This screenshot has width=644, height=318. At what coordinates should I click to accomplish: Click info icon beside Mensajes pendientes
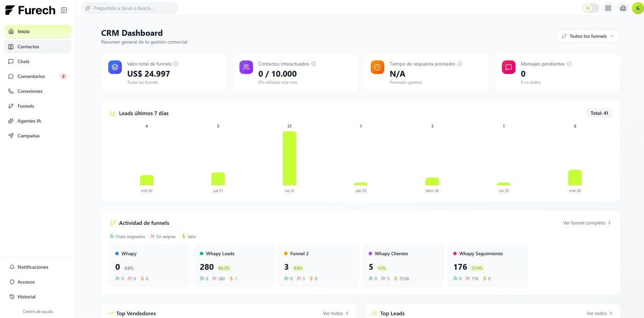(569, 64)
